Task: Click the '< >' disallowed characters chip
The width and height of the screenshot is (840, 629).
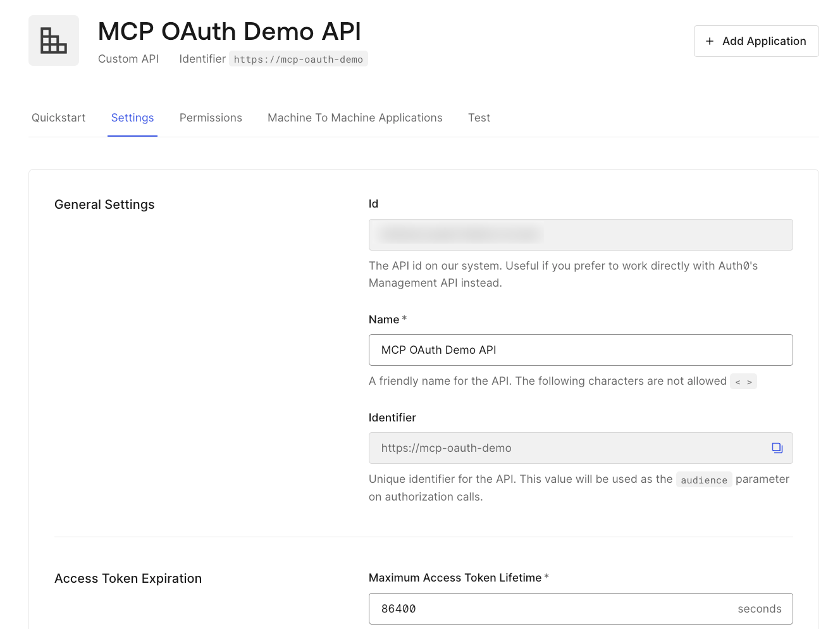Action: 743,382
